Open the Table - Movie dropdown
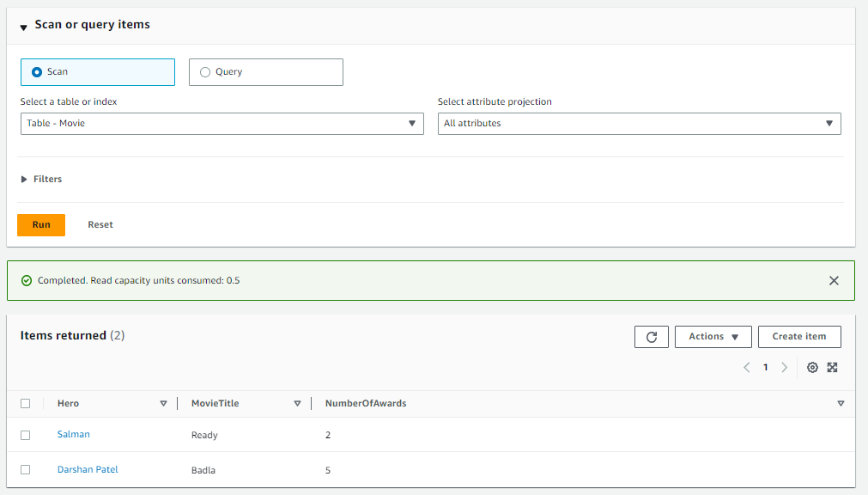This screenshot has height=495, width=868. click(x=222, y=124)
